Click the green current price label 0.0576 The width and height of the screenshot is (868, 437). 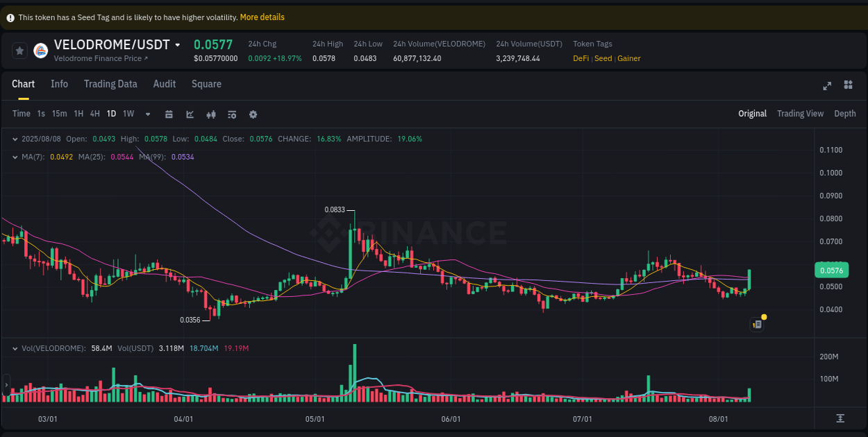tap(831, 270)
